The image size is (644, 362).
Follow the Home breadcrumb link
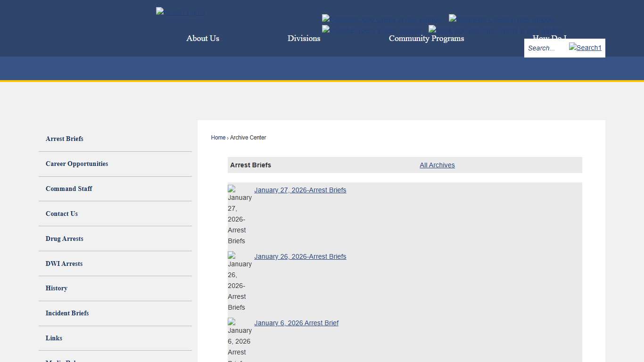(x=218, y=137)
